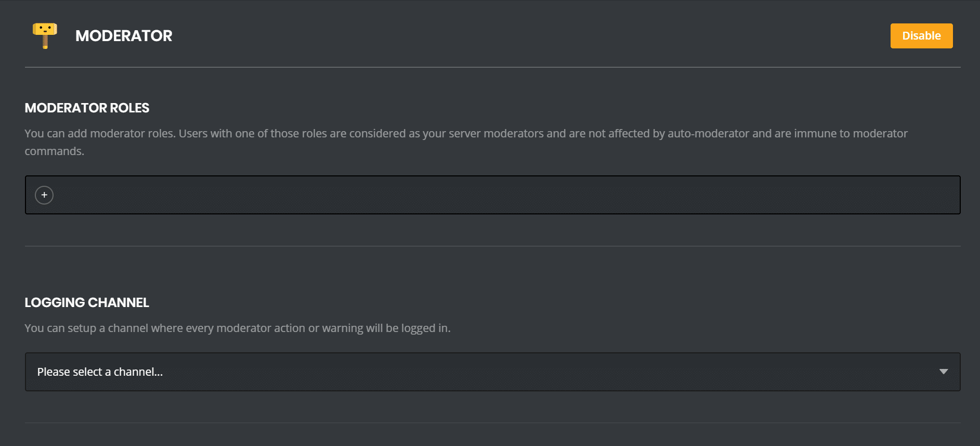980x446 pixels.
Task: Click the logging channel description text
Action: [238, 328]
